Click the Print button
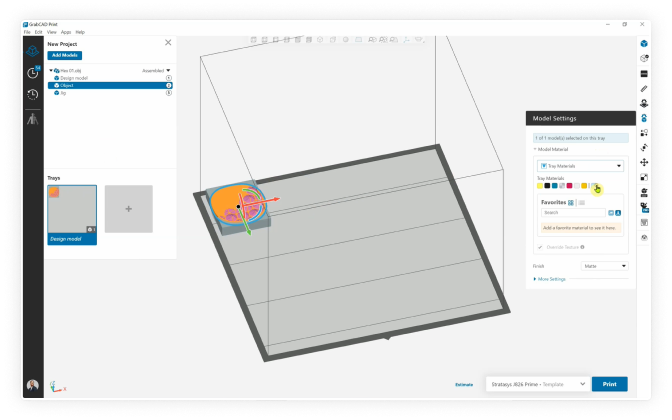Screen dimensions: 672x420 [610, 384]
